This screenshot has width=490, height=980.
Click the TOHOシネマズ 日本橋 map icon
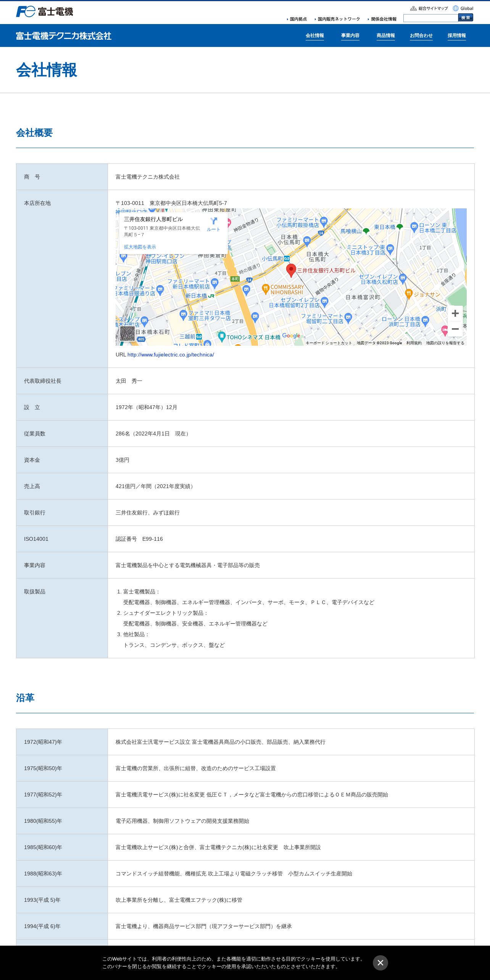(x=222, y=336)
